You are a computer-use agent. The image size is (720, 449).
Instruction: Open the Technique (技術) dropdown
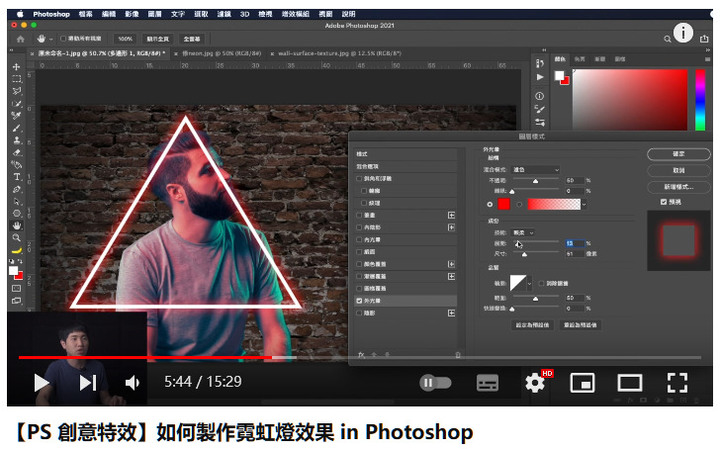coord(523,233)
